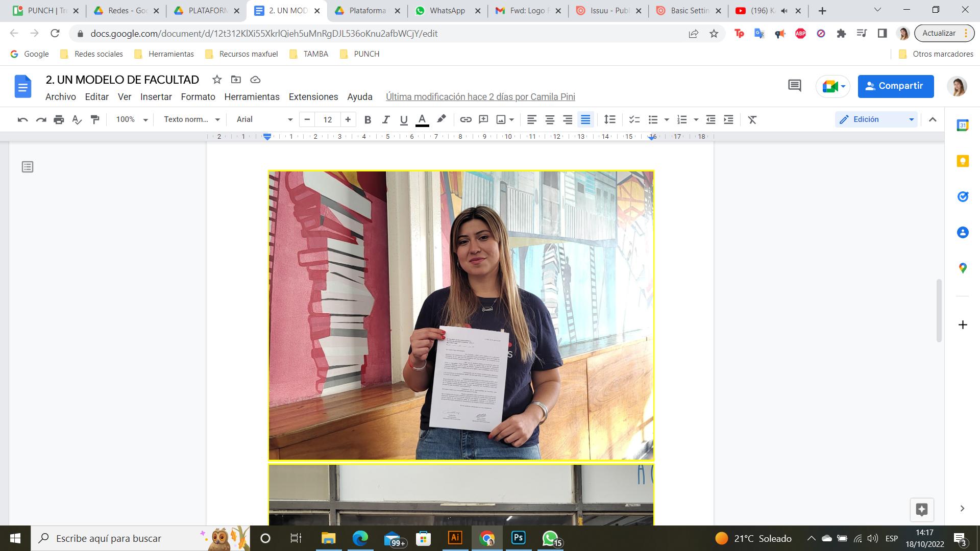This screenshot has height=551, width=980.
Task: Toggle italic formatting
Action: point(386,119)
